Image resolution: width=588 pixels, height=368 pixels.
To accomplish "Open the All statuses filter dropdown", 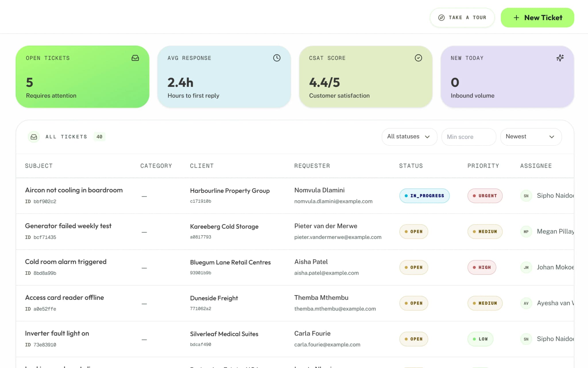I will pos(409,137).
